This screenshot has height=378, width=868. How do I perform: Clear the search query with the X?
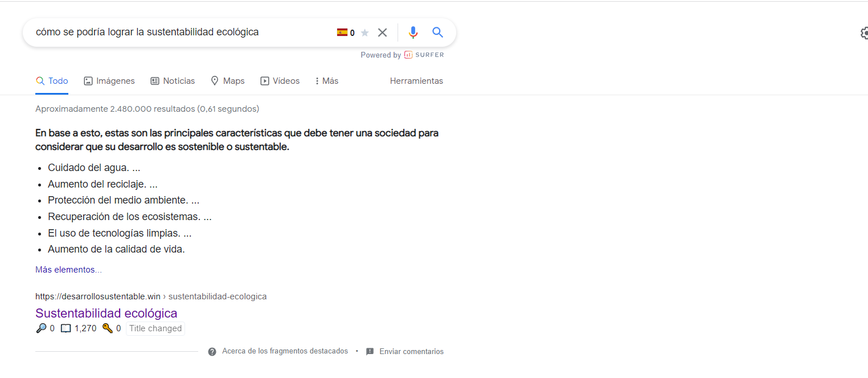point(383,32)
